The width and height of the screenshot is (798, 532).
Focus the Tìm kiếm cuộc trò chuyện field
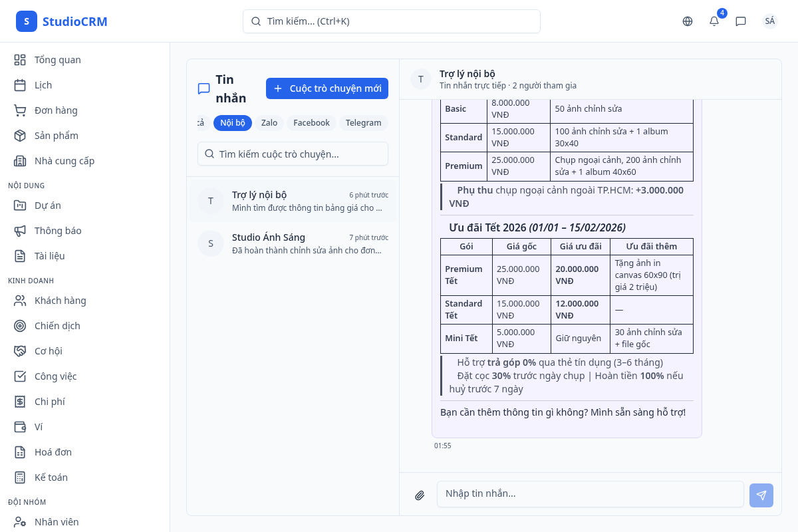tap(293, 154)
